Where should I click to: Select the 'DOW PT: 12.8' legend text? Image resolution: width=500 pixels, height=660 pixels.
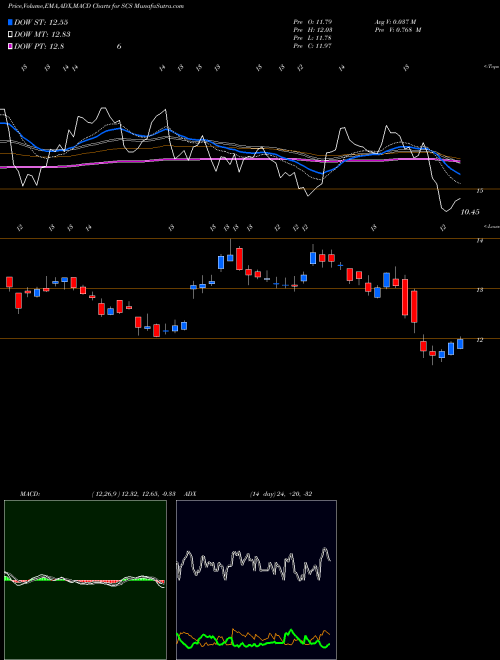coord(39,46)
